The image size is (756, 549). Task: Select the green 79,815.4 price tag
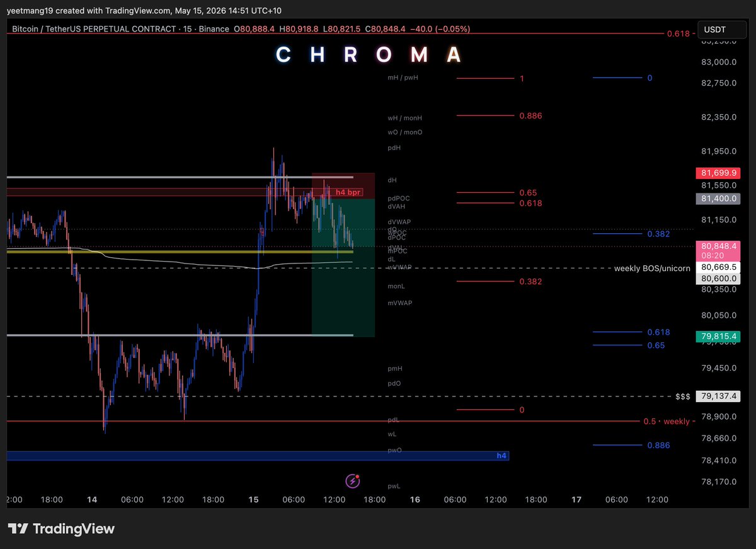(x=717, y=337)
